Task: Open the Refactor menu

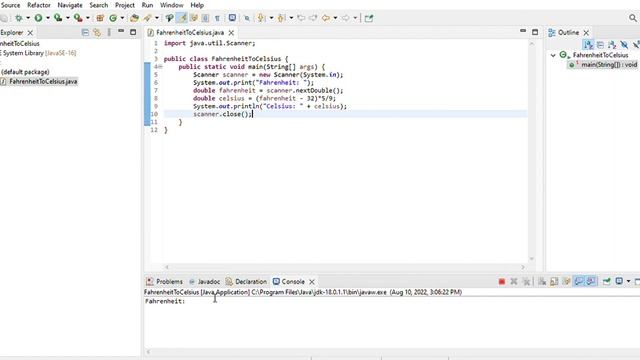Action: [39, 5]
